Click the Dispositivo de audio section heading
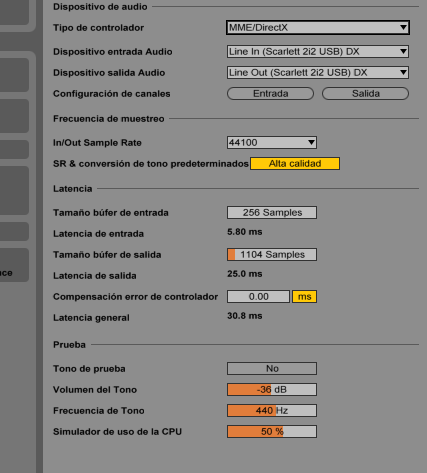The image size is (427, 473). click(x=100, y=7)
